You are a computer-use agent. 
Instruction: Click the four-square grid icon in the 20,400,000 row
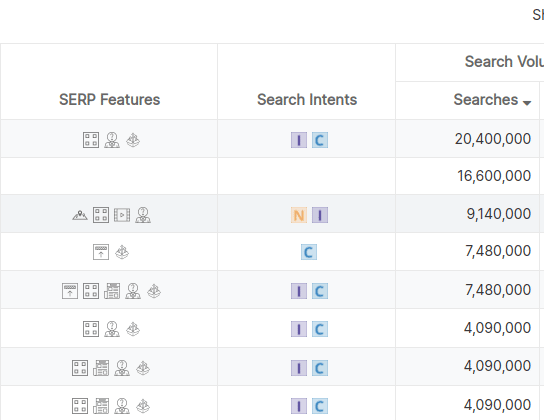coord(91,140)
